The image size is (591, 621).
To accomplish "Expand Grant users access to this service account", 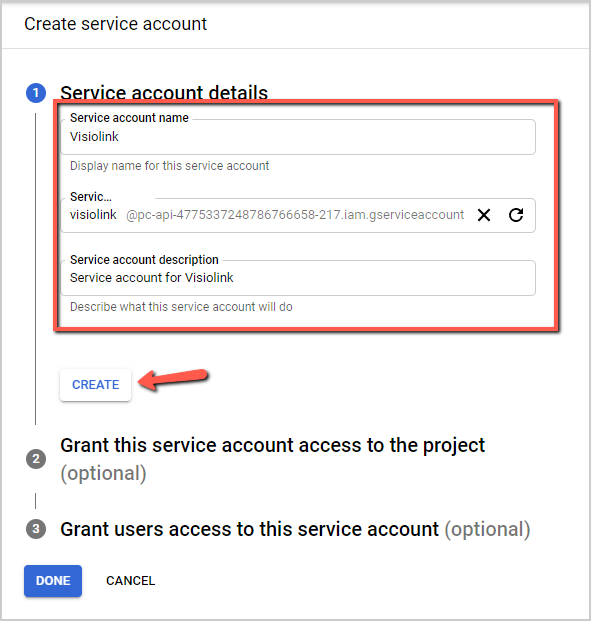I will (x=295, y=529).
